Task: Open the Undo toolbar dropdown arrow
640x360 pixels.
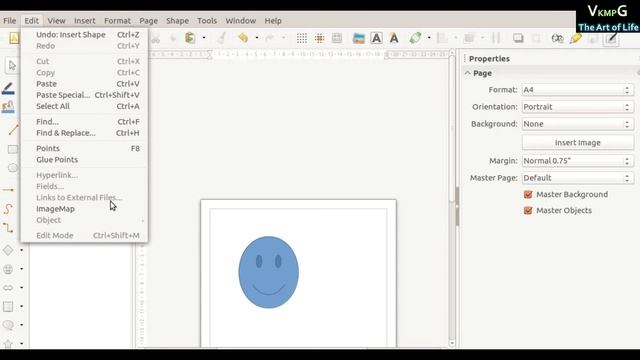Action: pos(257,38)
